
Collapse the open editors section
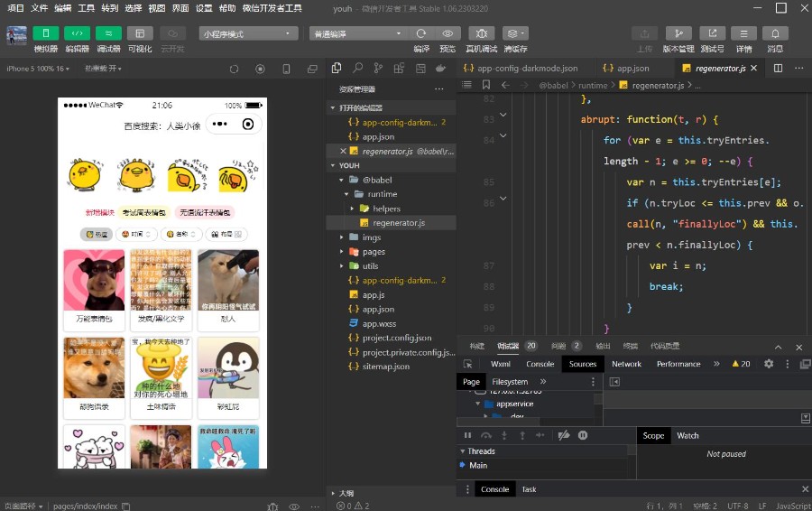333,107
